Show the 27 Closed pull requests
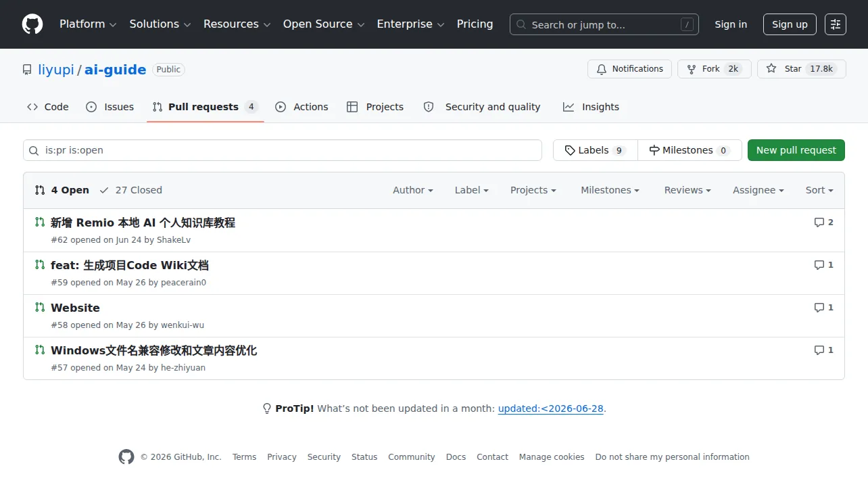 pyautogui.click(x=130, y=190)
